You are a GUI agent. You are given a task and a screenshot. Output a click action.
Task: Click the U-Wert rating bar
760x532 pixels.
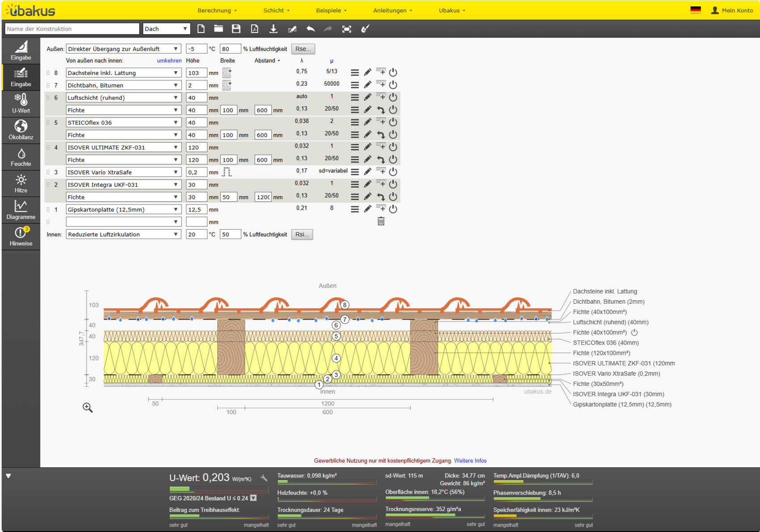tap(219, 489)
